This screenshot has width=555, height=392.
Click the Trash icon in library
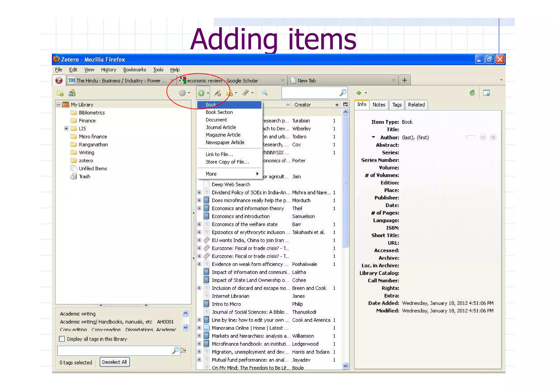point(73,177)
